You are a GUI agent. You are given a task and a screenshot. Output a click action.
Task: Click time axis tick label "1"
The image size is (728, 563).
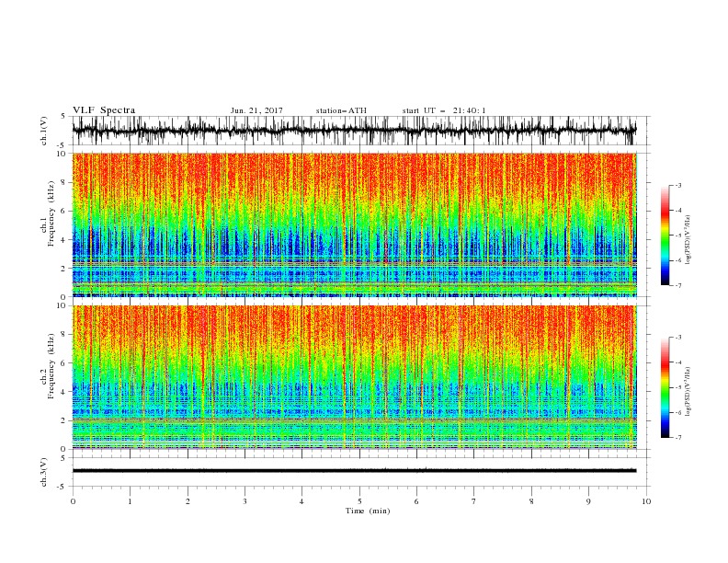click(130, 501)
